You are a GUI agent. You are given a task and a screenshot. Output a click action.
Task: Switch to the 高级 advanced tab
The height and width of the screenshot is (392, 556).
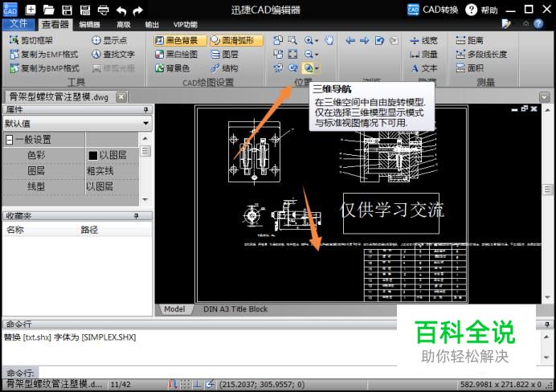[x=124, y=24]
